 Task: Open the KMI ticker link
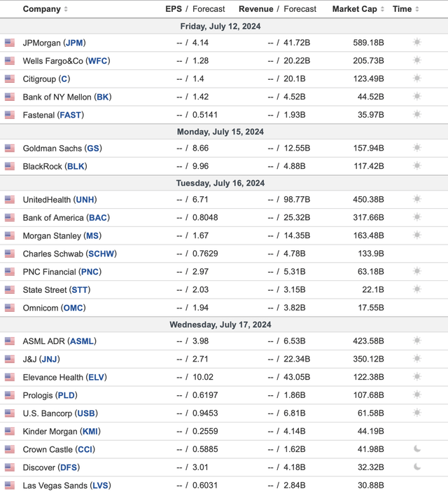(x=90, y=432)
